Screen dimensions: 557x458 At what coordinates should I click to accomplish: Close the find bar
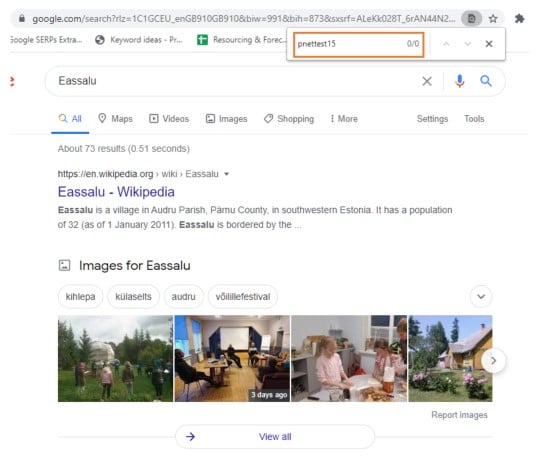pyautogui.click(x=489, y=44)
